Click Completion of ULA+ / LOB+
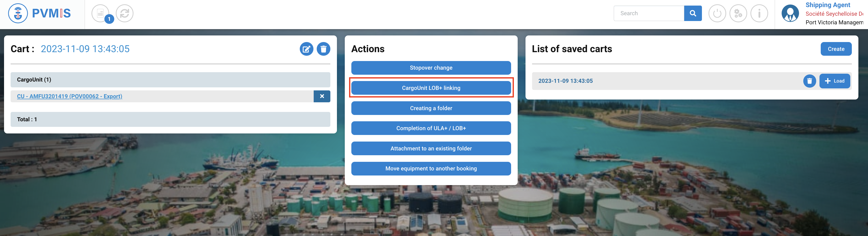 tap(431, 128)
